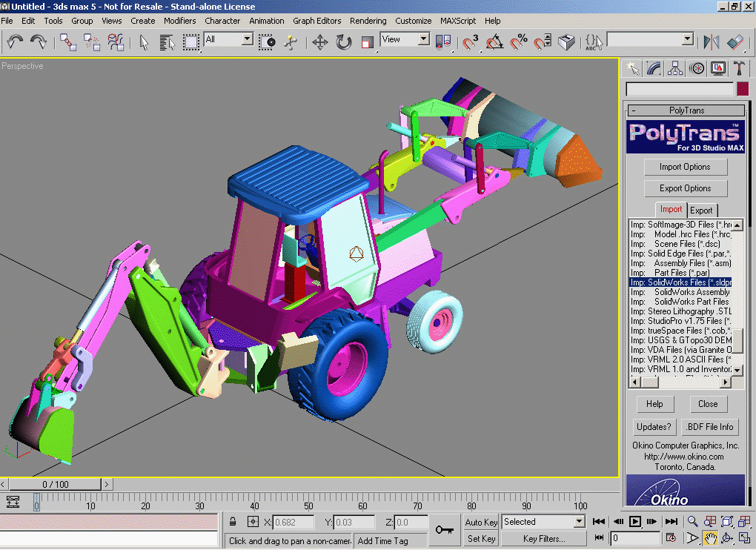Click the object color swatch

pos(743,89)
